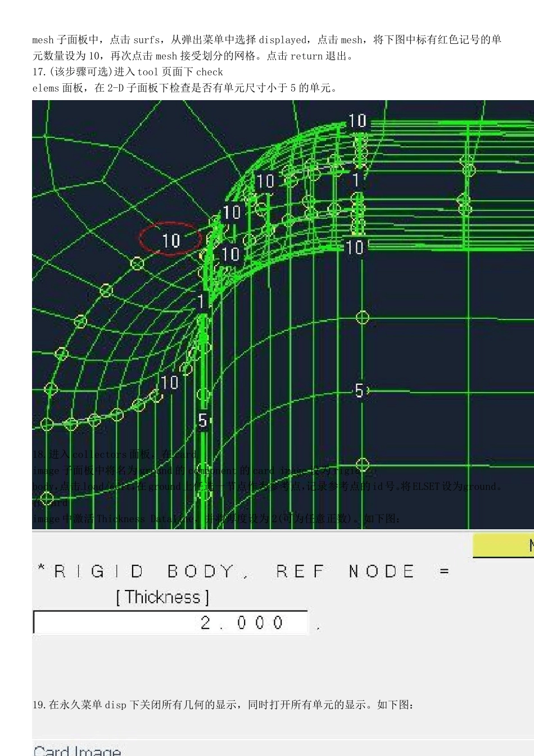The width and height of the screenshot is (534, 756).
Task: Click the 10 label directly below red ellipse's right
Action: tap(230, 254)
